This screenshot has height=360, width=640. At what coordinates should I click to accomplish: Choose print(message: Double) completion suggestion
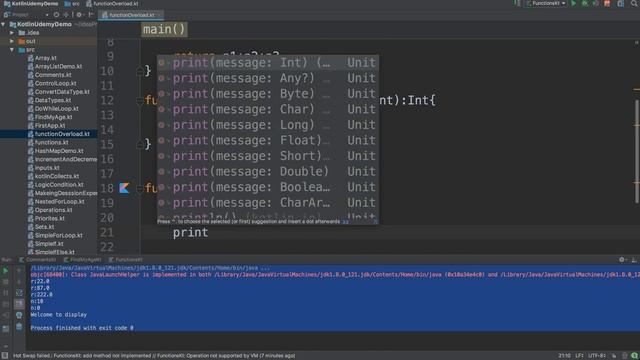click(x=268, y=171)
